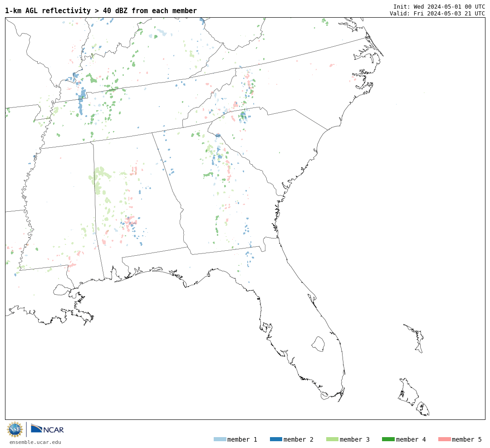Select the 'member 4' legend label

click(x=411, y=439)
